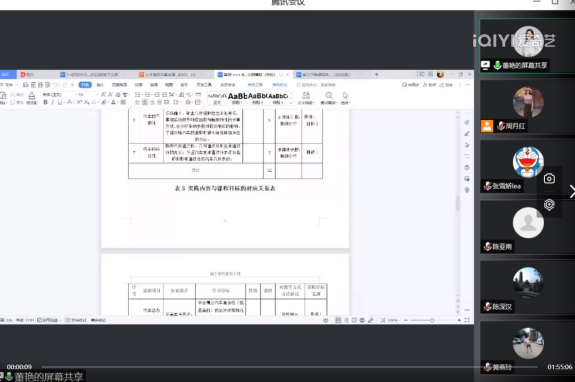This screenshot has height=382, width=575.
Task: Click the Italic formatting icon
Action: coord(52,102)
